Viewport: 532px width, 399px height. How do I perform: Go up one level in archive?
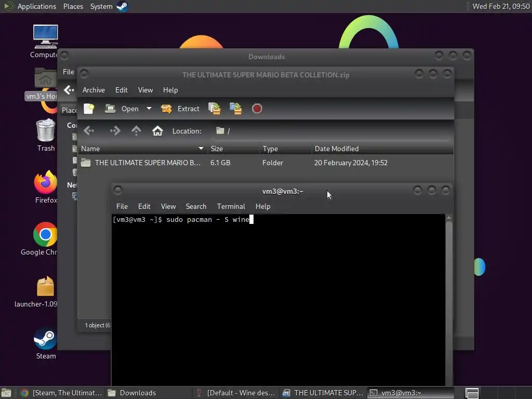136,130
